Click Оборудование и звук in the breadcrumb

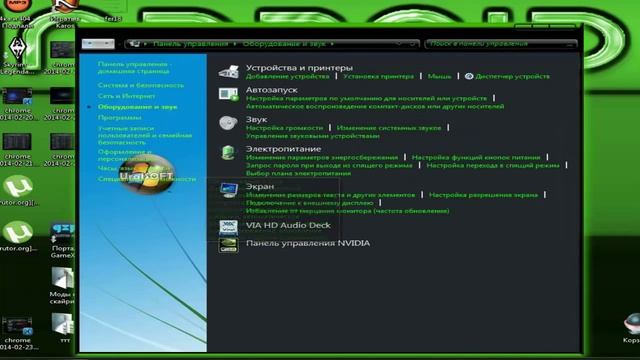point(284,44)
